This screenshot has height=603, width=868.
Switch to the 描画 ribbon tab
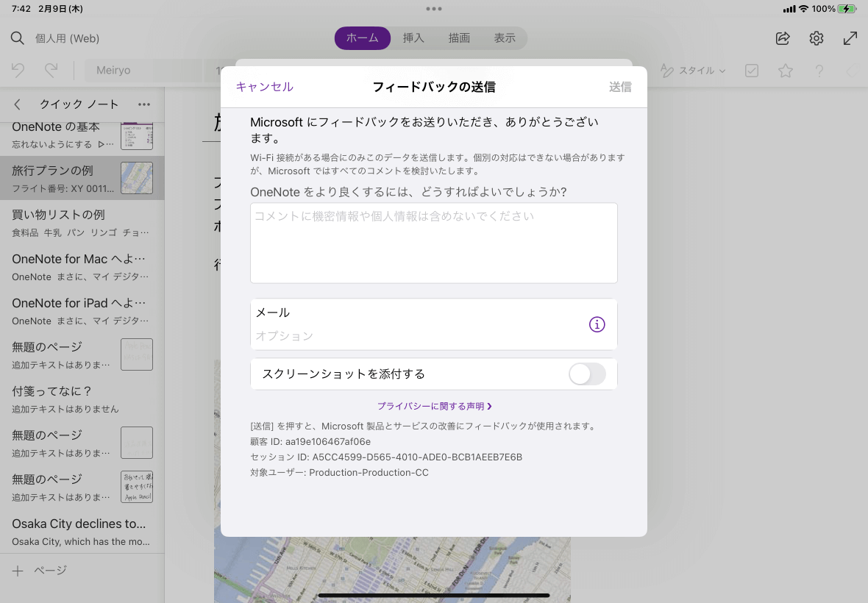pyautogui.click(x=458, y=38)
